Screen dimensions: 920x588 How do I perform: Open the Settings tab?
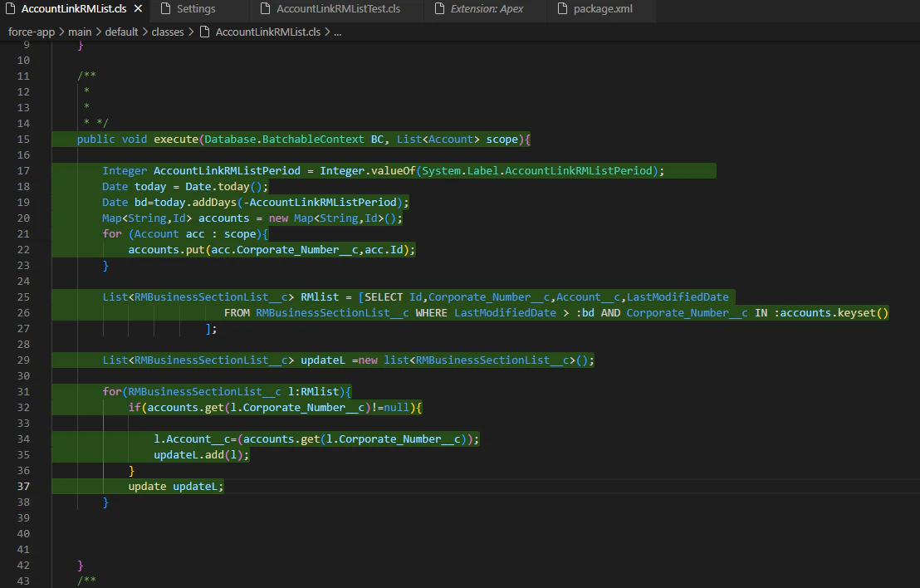tap(196, 9)
